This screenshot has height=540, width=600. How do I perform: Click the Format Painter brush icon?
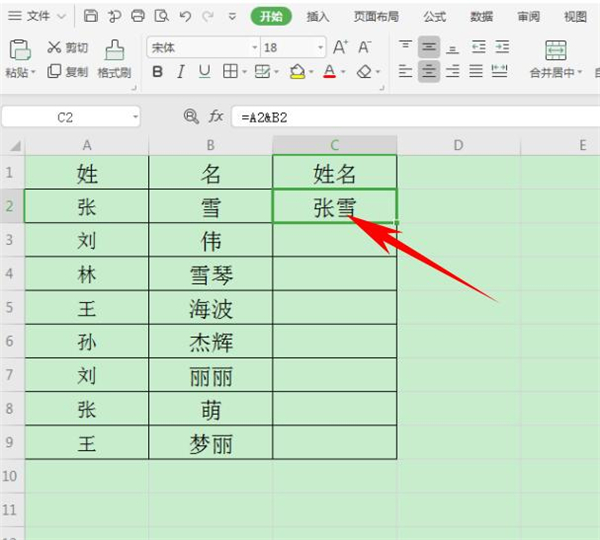[114, 51]
